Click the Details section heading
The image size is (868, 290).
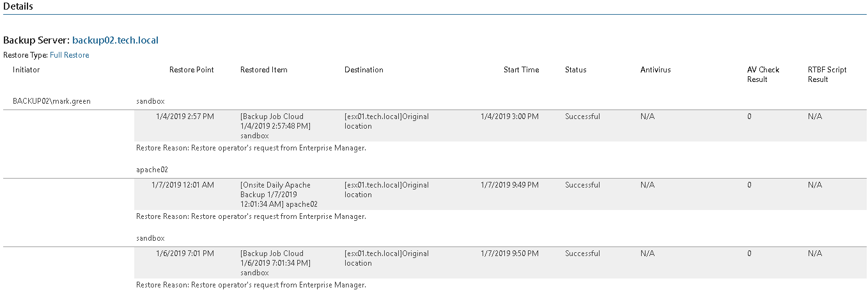click(x=19, y=6)
